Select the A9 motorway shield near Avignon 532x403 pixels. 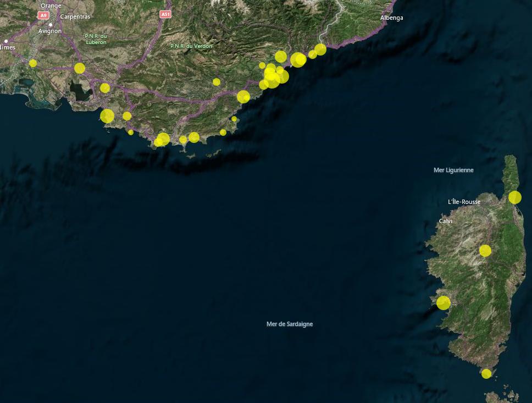coord(43,16)
